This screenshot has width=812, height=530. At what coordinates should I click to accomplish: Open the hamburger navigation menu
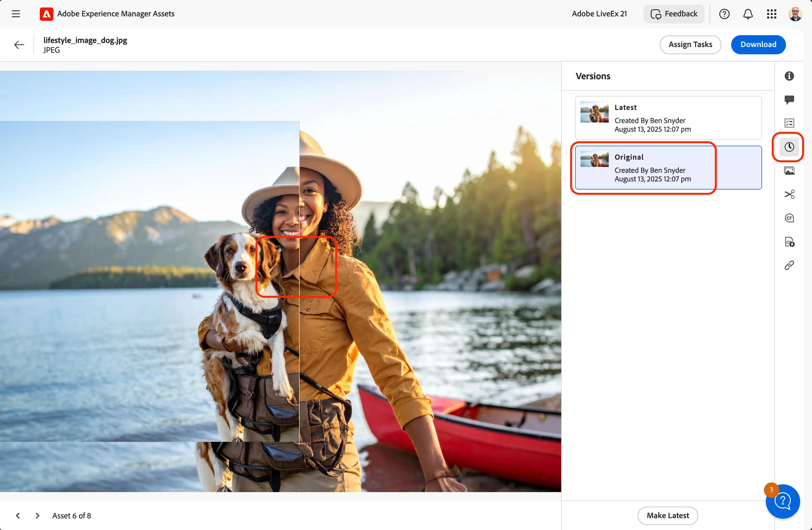16,14
